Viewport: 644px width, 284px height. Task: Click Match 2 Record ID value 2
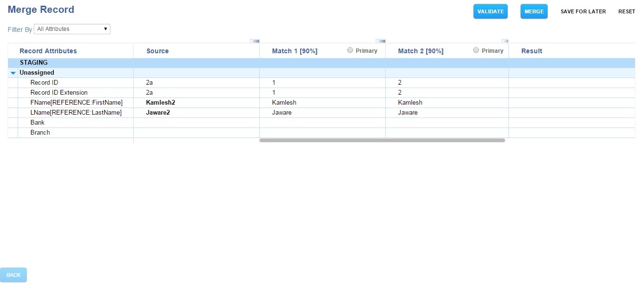(400, 83)
